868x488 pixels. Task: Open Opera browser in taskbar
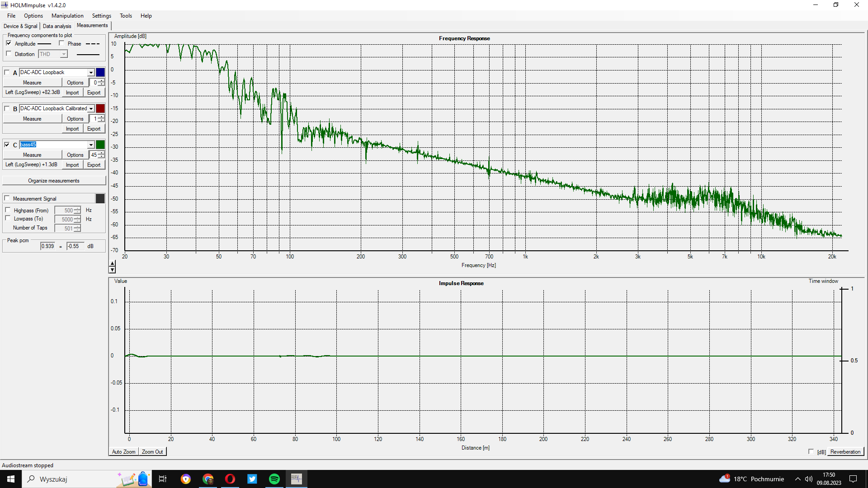[230, 479]
